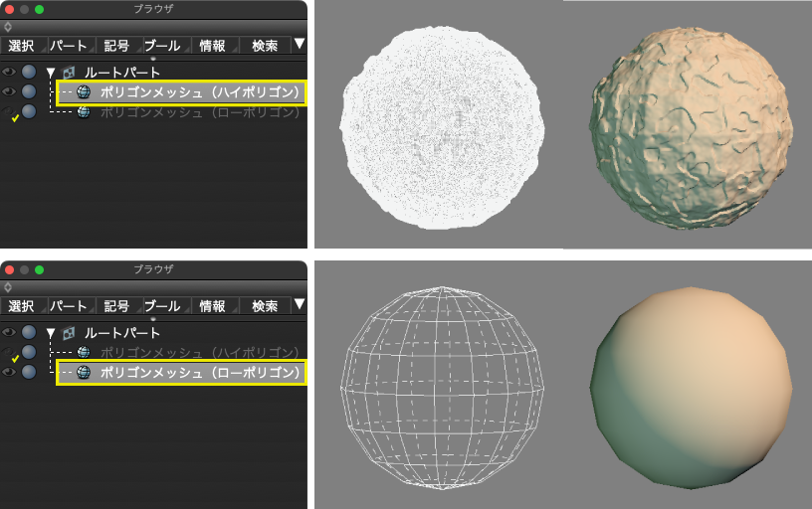Toggle ハイポリゴン render sphere in lower browser
Viewport: 812px width, 509px height.
29,352
